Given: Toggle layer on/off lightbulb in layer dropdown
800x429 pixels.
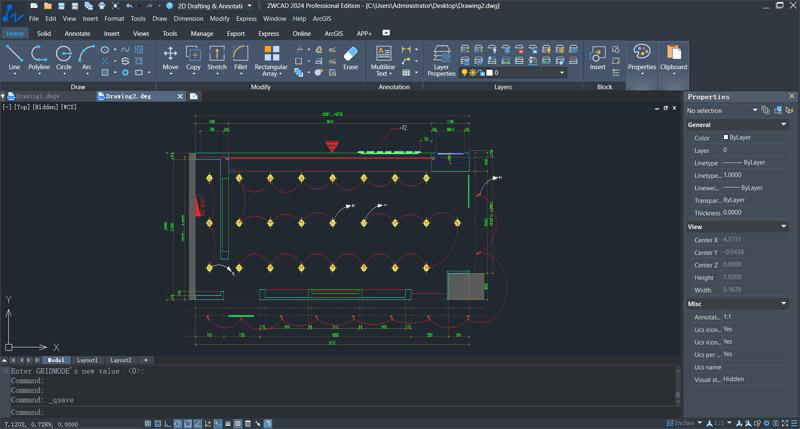Looking at the screenshot, I should coord(464,73).
